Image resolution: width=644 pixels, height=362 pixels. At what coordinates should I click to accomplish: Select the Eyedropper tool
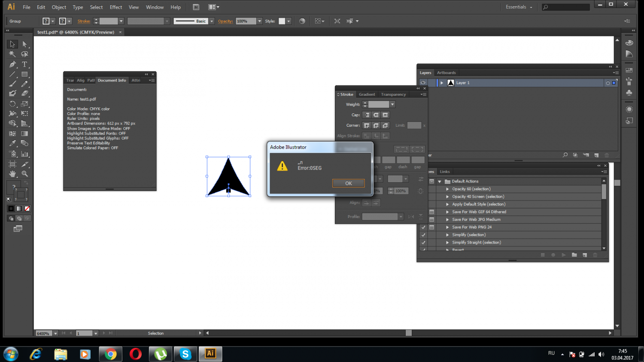(12, 143)
